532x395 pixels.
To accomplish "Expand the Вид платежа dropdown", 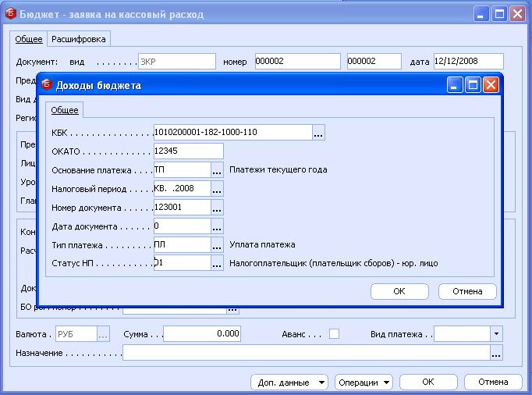I will [x=496, y=334].
